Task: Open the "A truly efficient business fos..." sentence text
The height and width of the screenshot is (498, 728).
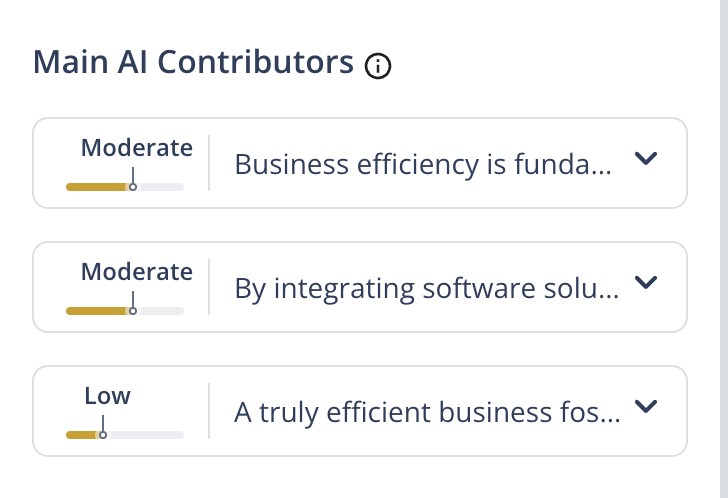Action: (426, 412)
